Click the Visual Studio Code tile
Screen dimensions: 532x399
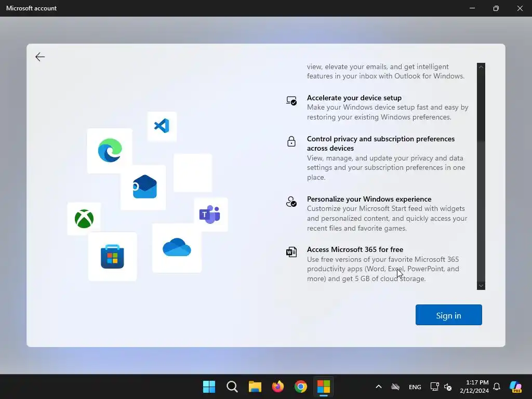(x=162, y=126)
